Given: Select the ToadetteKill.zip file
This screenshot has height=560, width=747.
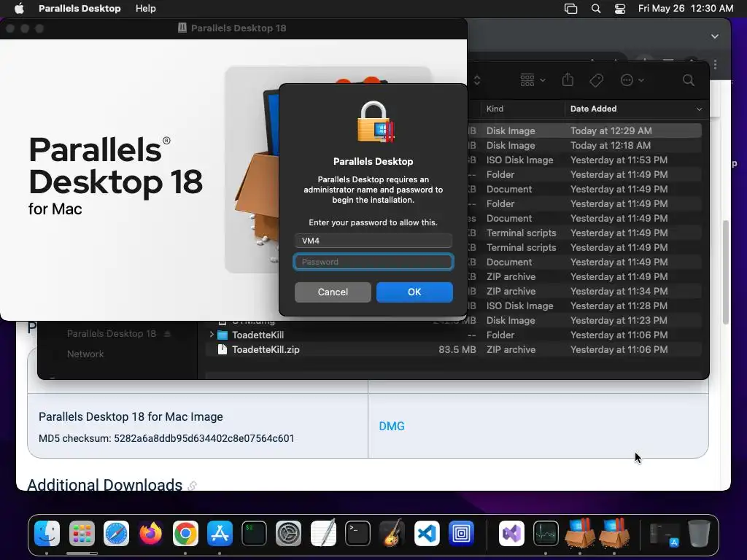Looking at the screenshot, I should coord(453,349).
